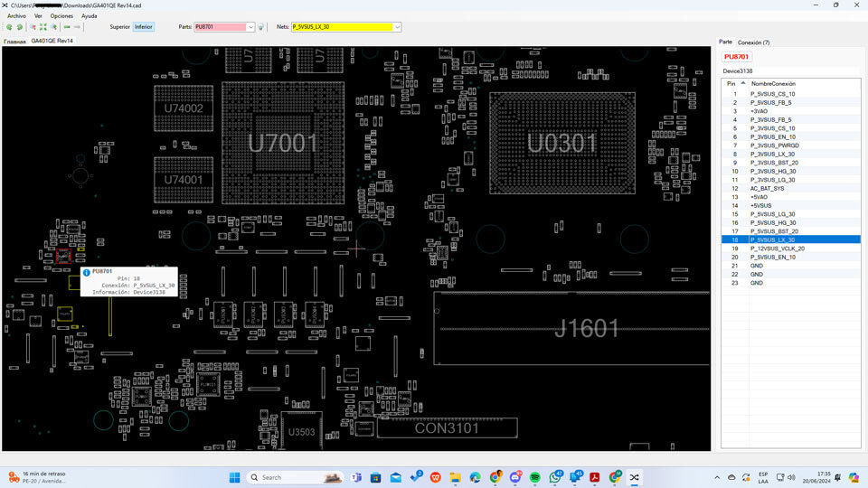The width and height of the screenshot is (868, 488).
Task: Show hidden system tray icons
Action: 717,477
